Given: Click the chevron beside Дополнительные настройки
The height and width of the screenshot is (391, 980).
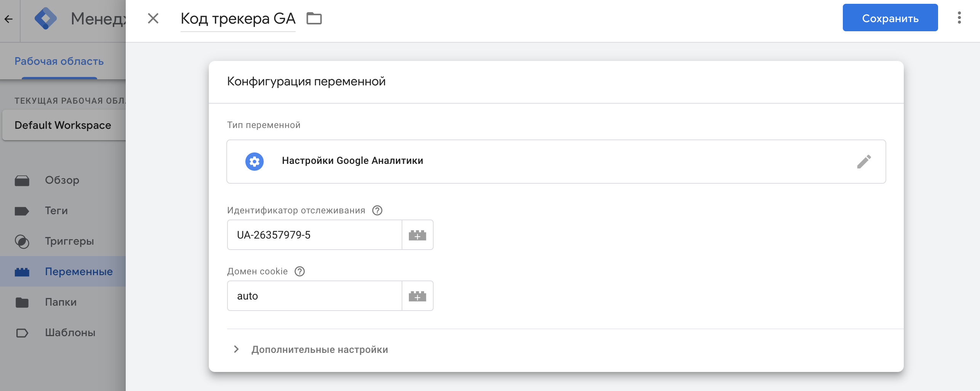Looking at the screenshot, I should pos(236,349).
